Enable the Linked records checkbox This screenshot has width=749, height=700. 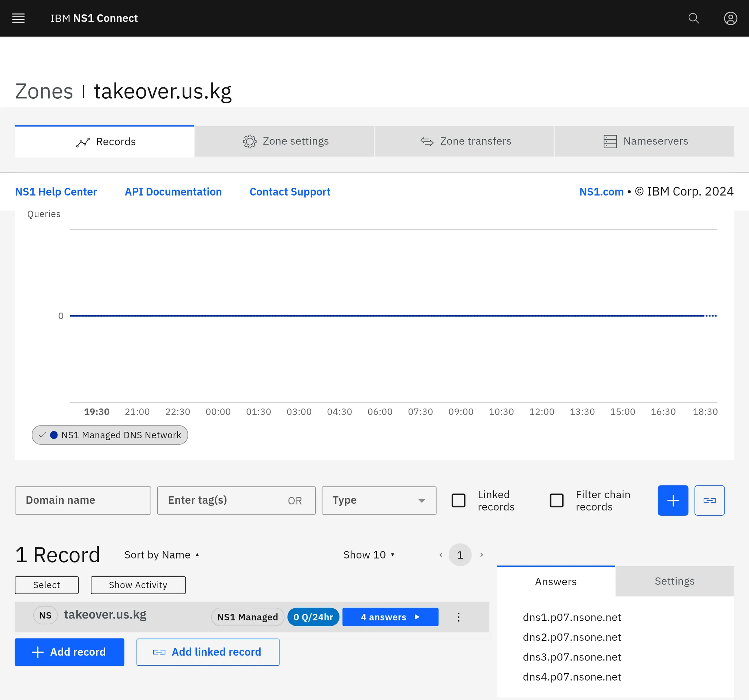point(458,500)
